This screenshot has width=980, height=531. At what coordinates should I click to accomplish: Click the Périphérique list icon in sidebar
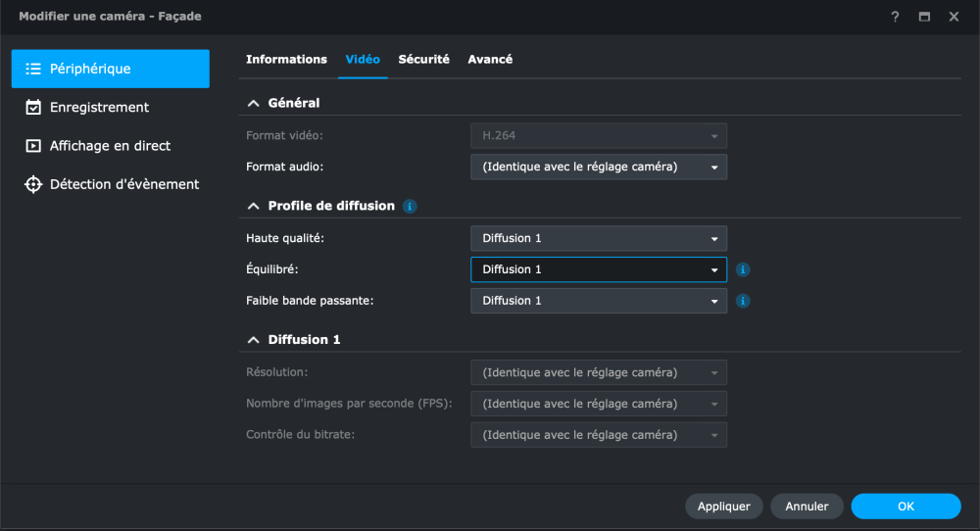click(33, 70)
